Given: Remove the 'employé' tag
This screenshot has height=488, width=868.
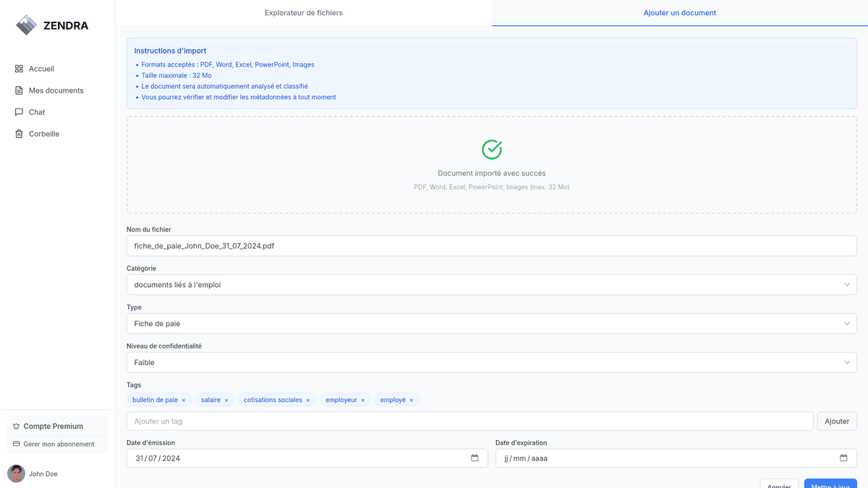Looking at the screenshot, I should (x=412, y=400).
